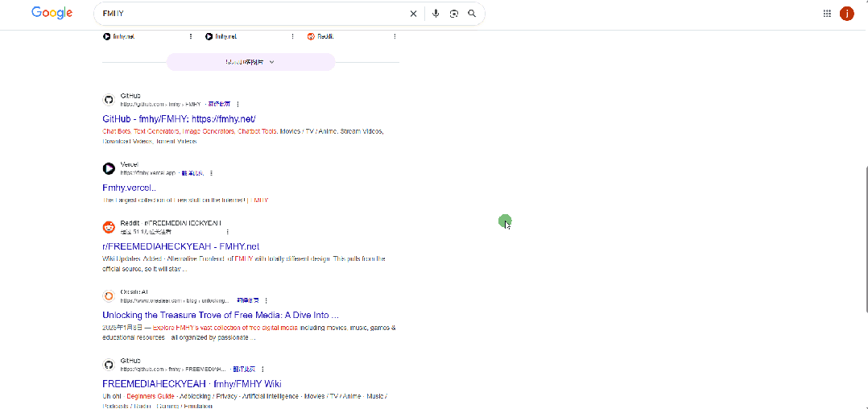The width and height of the screenshot is (868, 409).
Task: Translate the Vercel result page
Action: click(192, 173)
